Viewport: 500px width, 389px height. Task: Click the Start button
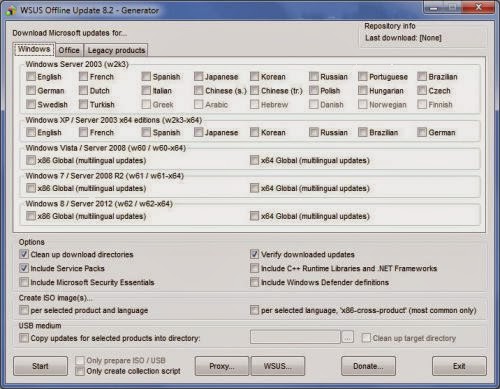tap(40, 366)
